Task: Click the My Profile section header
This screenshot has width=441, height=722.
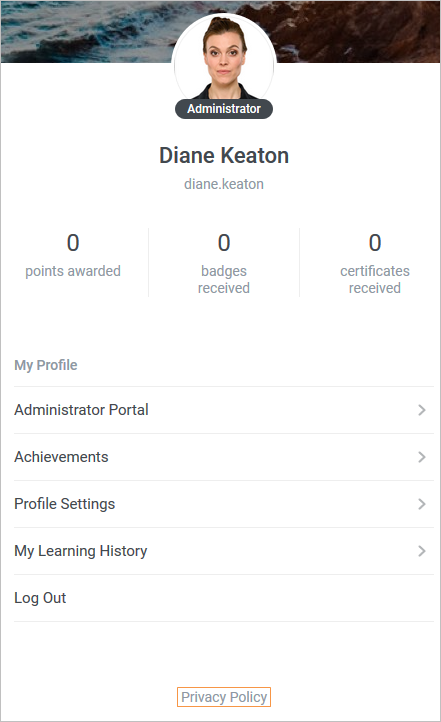Action: [46, 365]
